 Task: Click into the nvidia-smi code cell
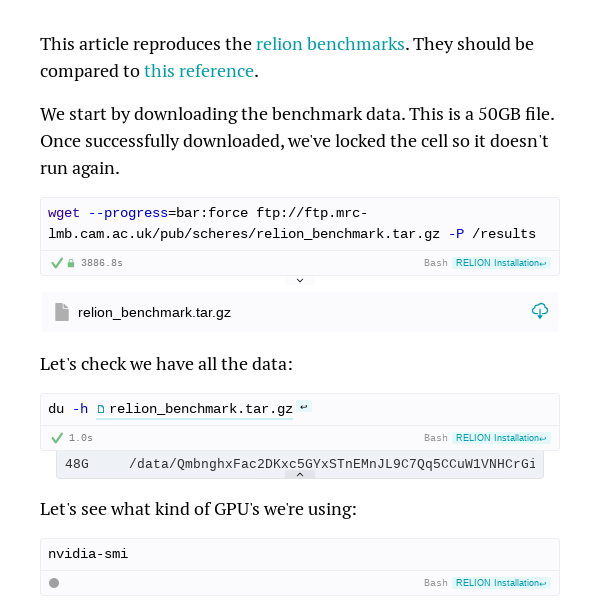[300, 554]
